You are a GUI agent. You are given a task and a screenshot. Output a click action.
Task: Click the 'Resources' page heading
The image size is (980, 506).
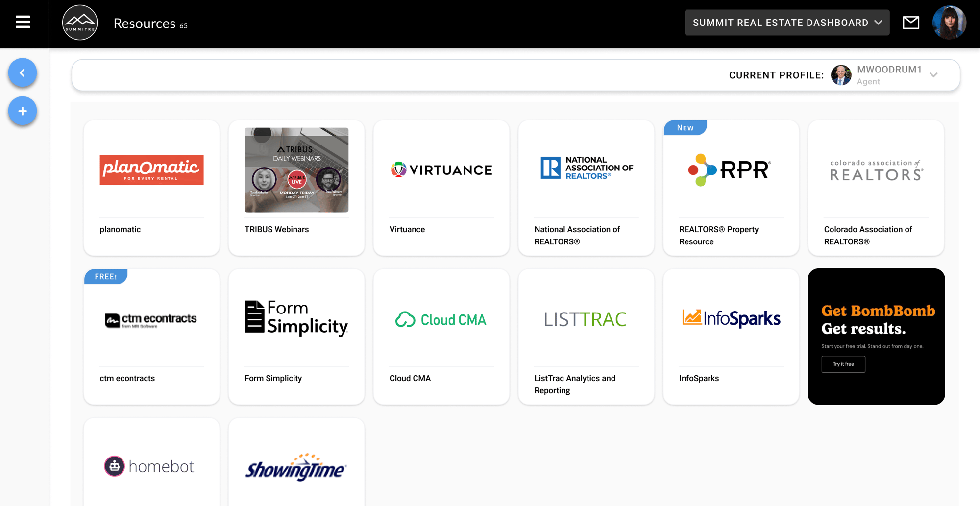[x=145, y=24]
